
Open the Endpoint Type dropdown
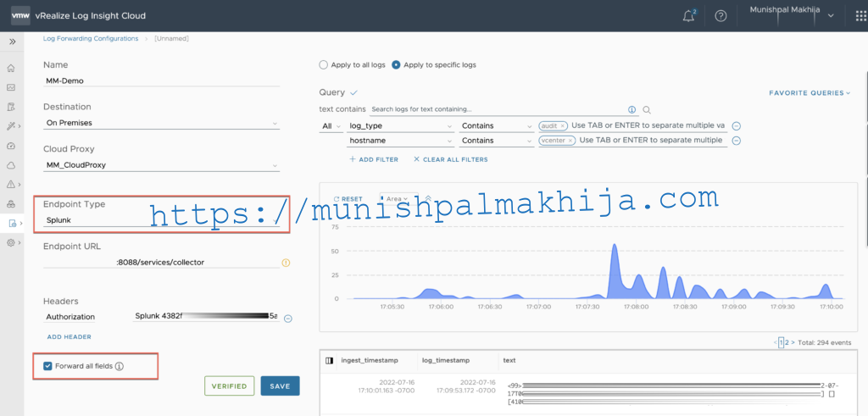pos(161,219)
